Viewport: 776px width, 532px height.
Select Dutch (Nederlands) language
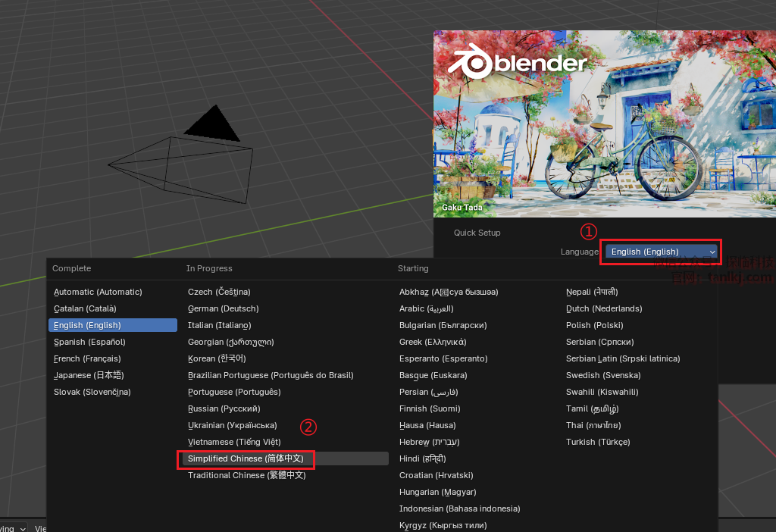[x=604, y=308]
